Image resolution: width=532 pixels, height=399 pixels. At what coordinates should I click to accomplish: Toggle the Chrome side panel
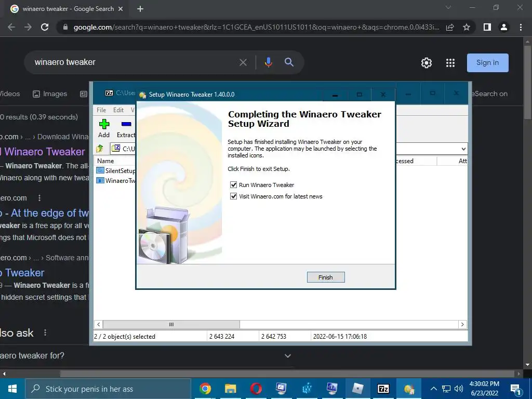pos(487,27)
